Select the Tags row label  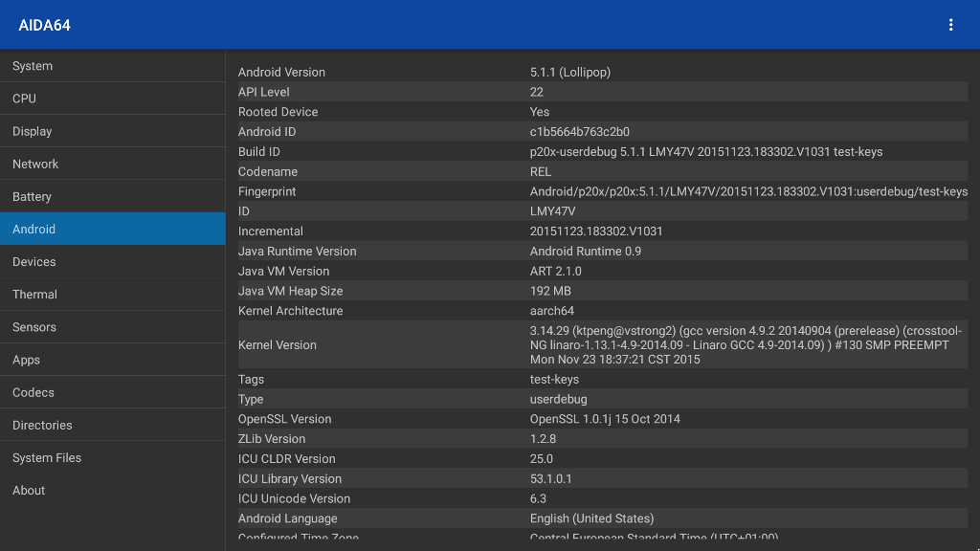(x=251, y=379)
